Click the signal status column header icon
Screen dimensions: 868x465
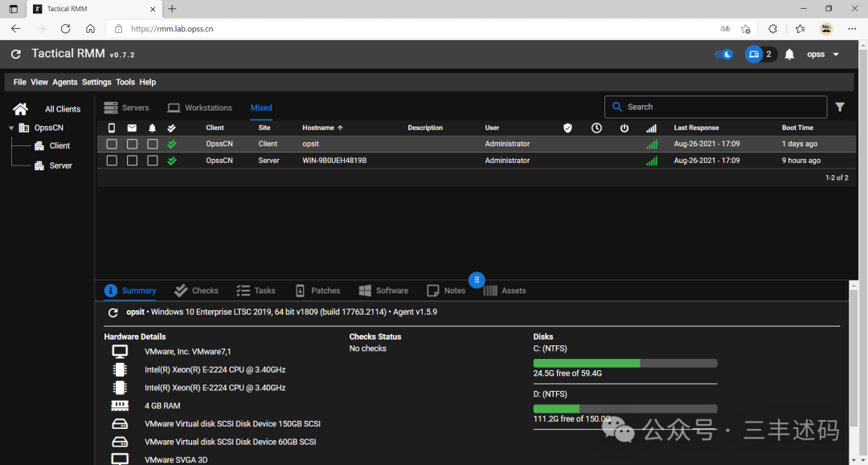pos(652,128)
